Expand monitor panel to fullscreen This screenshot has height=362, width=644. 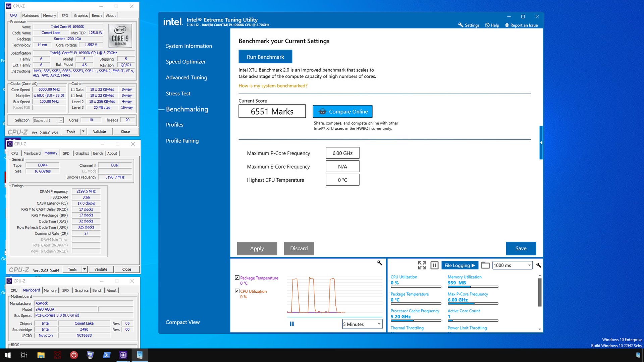tap(422, 265)
